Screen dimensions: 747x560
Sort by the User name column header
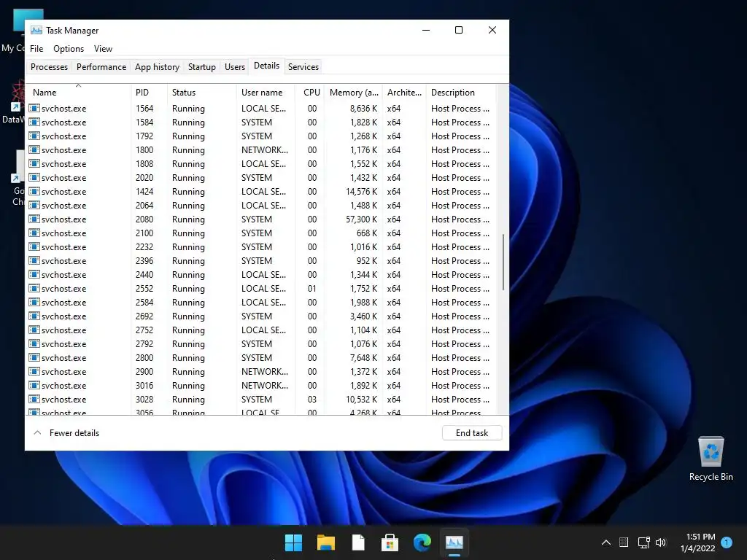(266, 93)
